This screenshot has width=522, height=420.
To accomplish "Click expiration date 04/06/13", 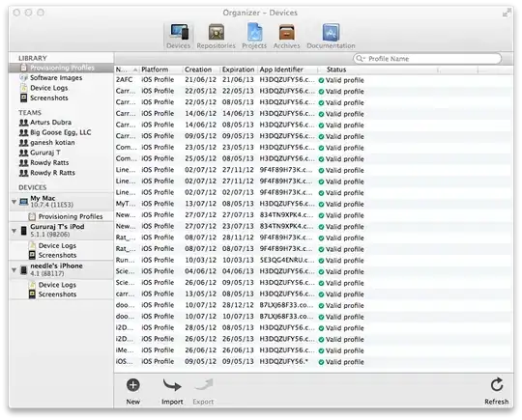I will pos(238,271).
